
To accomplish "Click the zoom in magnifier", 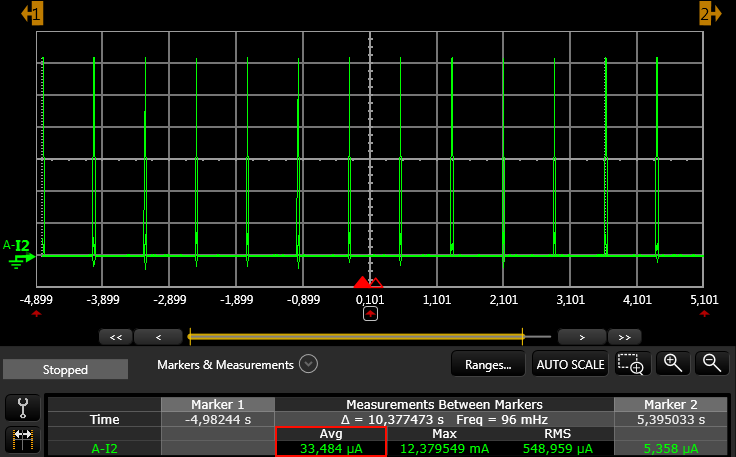I will pyautogui.click(x=673, y=364).
